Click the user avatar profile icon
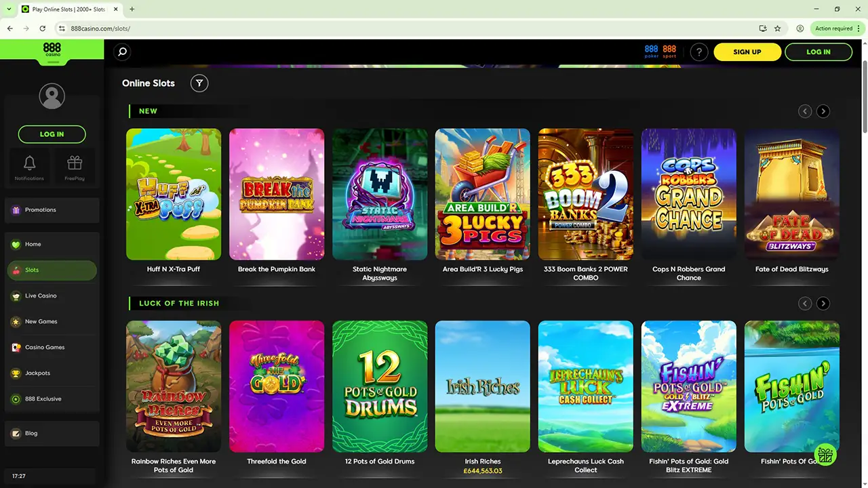Viewport: 868px width, 488px height. (52, 96)
